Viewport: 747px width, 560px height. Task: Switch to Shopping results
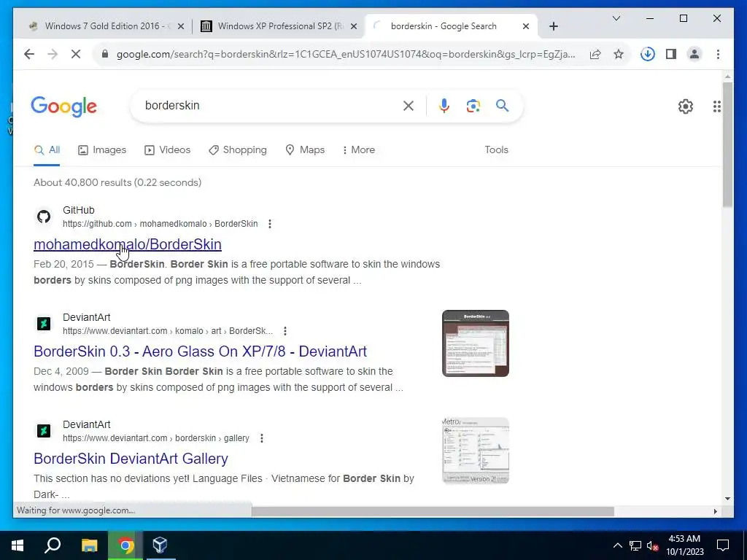238,150
